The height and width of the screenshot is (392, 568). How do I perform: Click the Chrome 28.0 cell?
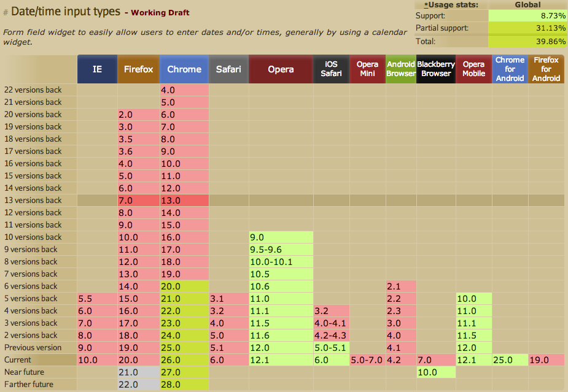coord(184,385)
